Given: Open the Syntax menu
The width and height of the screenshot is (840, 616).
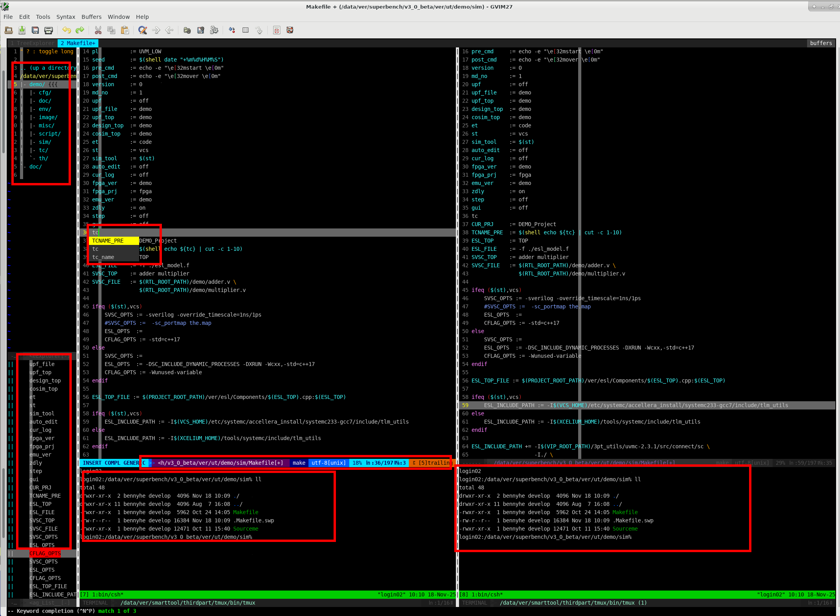Looking at the screenshot, I should point(65,17).
